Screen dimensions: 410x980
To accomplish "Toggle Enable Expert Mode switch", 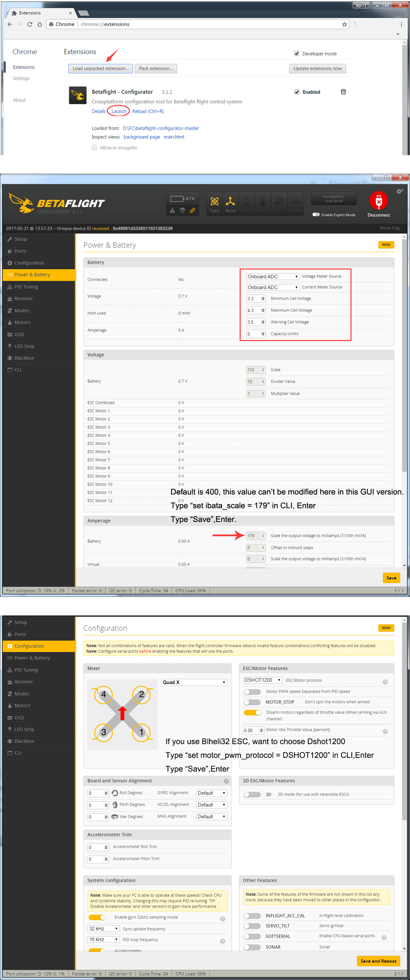I will click(316, 215).
